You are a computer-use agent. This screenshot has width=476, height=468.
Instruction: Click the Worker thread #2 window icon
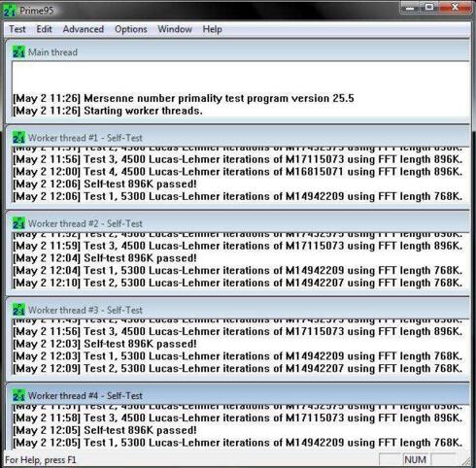[x=18, y=223]
